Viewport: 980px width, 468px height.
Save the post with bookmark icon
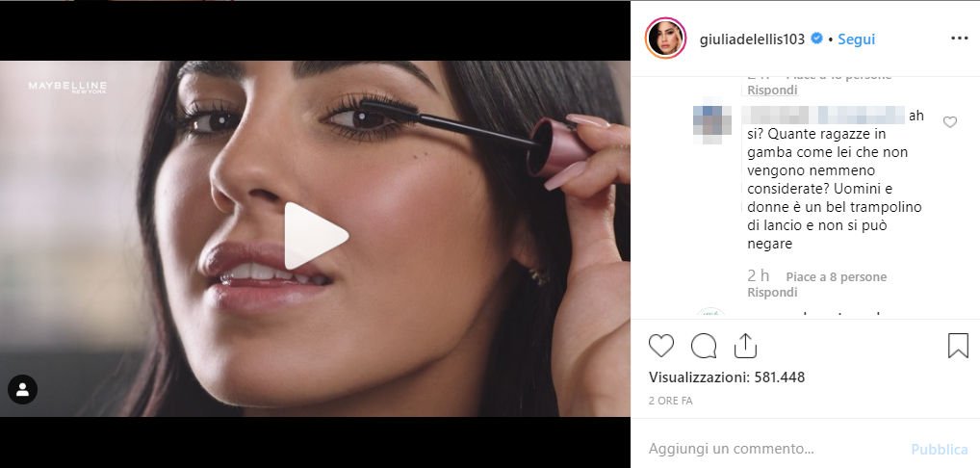(x=958, y=346)
